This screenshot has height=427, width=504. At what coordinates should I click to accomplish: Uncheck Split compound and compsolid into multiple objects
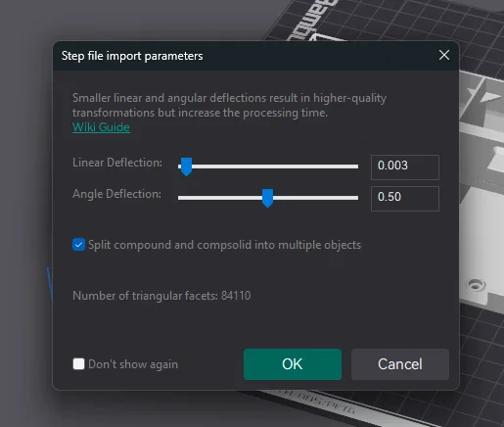tap(78, 245)
